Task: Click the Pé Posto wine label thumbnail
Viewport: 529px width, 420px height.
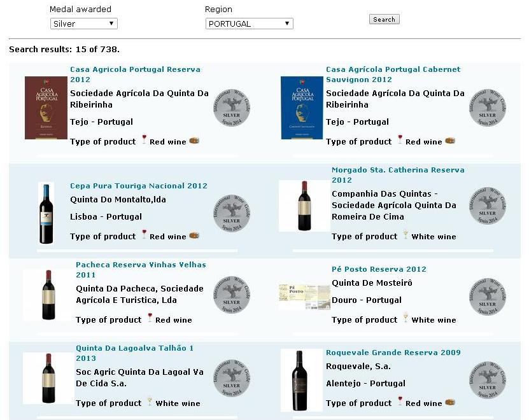Action: 304,297
